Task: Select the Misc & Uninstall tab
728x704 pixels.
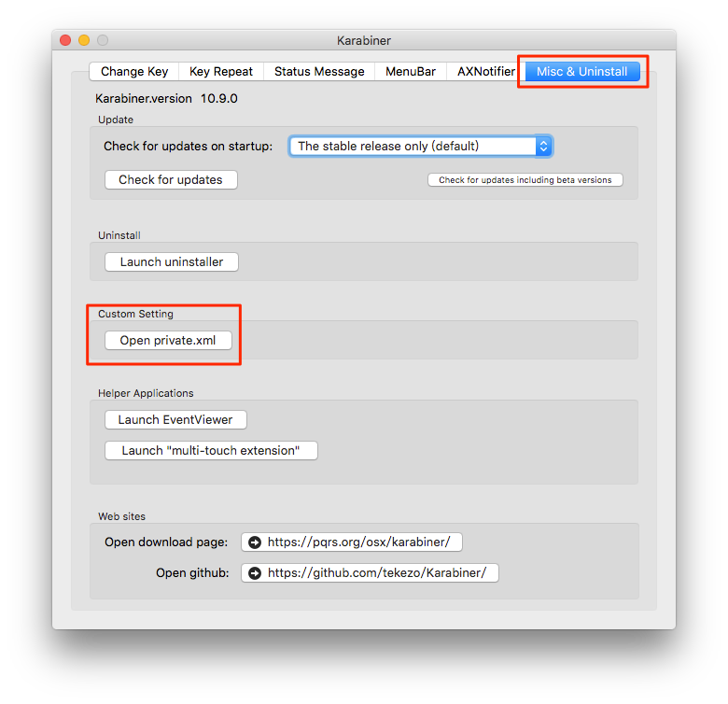Action: pyautogui.click(x=582, y=72)
